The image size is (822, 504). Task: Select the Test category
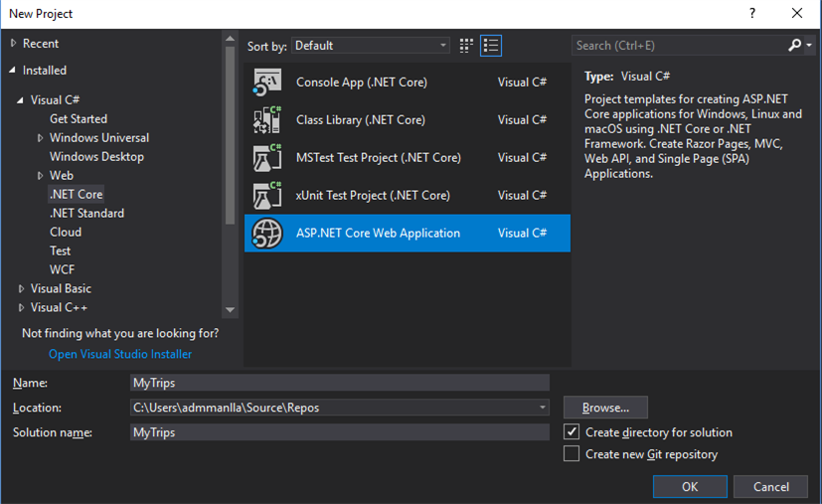click(x=60, y=252)
